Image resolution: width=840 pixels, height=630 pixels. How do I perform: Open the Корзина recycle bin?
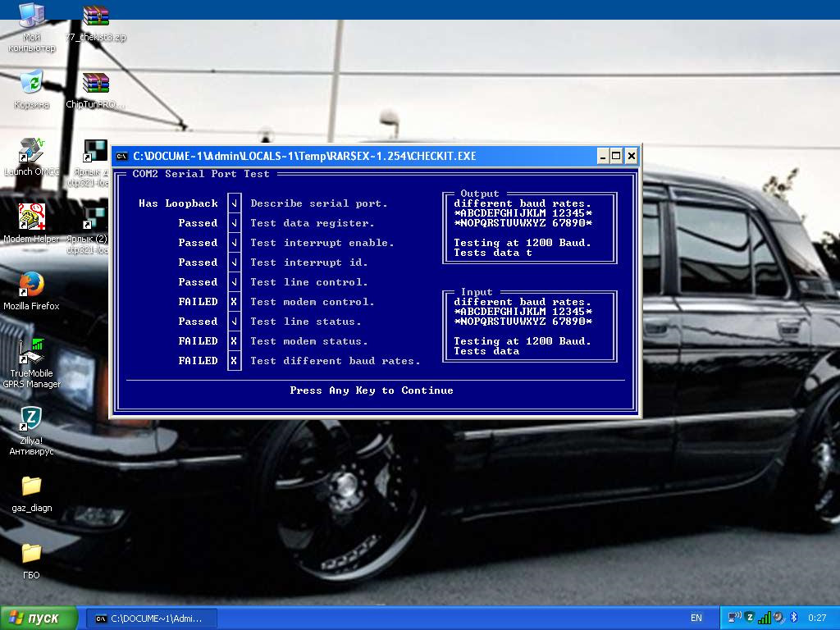(31, 82)
